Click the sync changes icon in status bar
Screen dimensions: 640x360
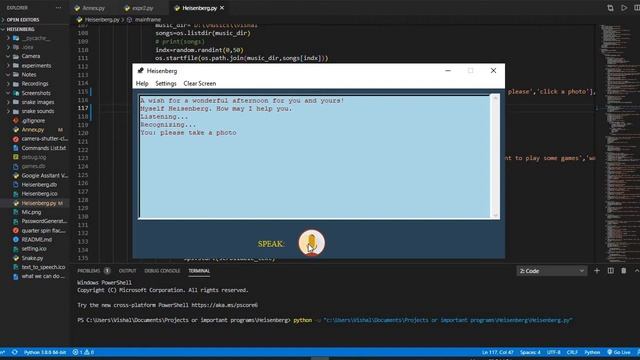coord(15,352)
